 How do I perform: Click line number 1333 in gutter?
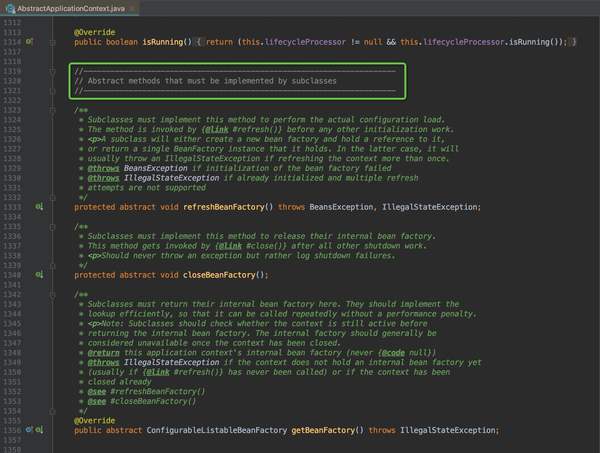tap(12, 207)
